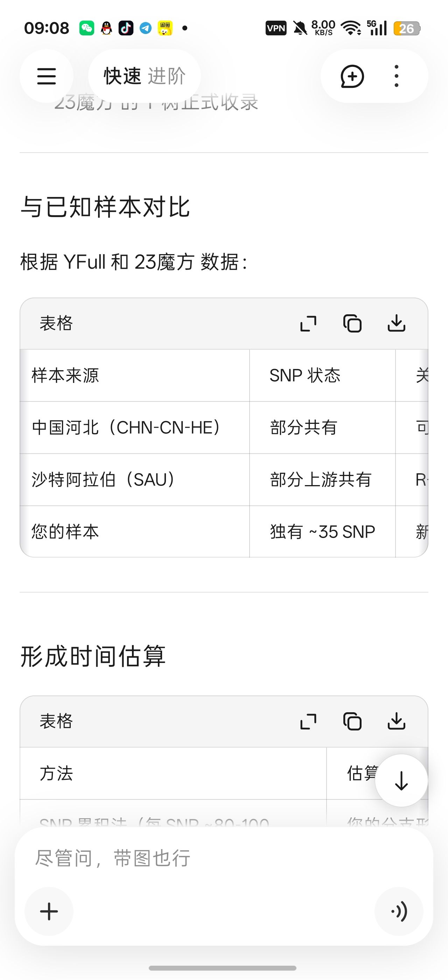The height and width of the screenshot is (980, 448).
Task: Switch to 快速 mode
Action: point(122,76)
